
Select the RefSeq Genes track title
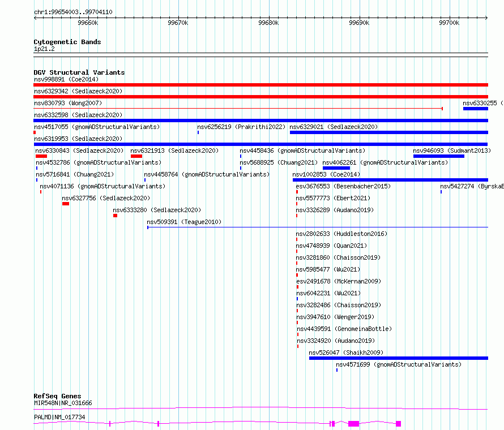57,396
